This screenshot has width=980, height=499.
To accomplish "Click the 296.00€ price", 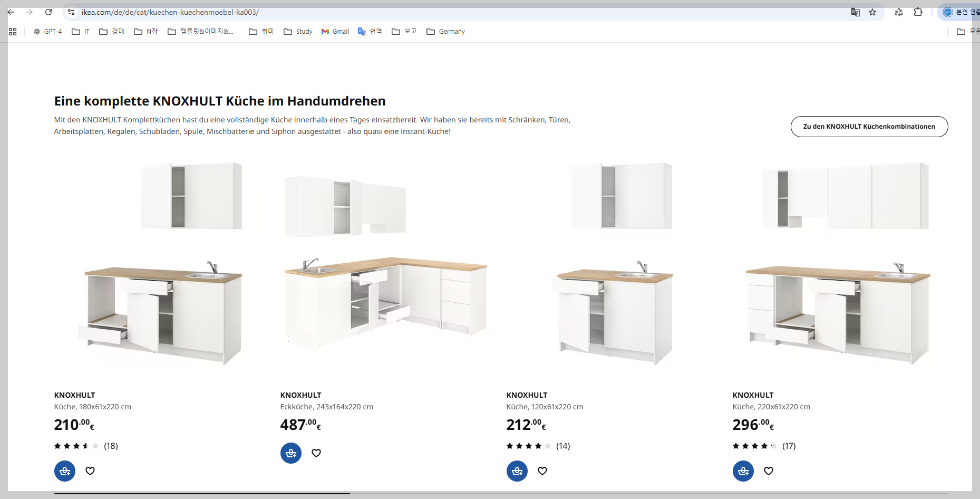I will point(753,425).
